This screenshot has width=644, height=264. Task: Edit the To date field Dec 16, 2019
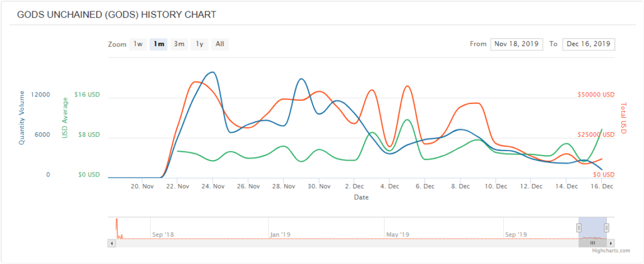(589, 44)
